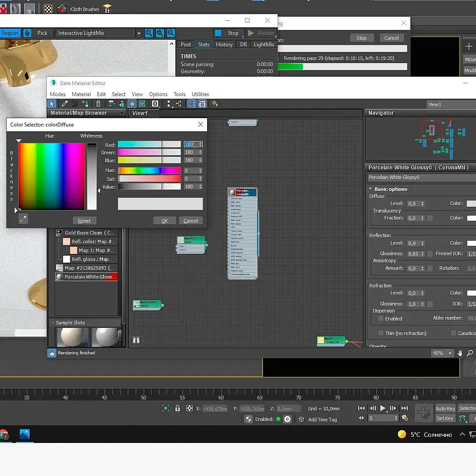
Task: Click Lay Out All vertical icon
Action: pyautogui.click(x=169, y=104)
